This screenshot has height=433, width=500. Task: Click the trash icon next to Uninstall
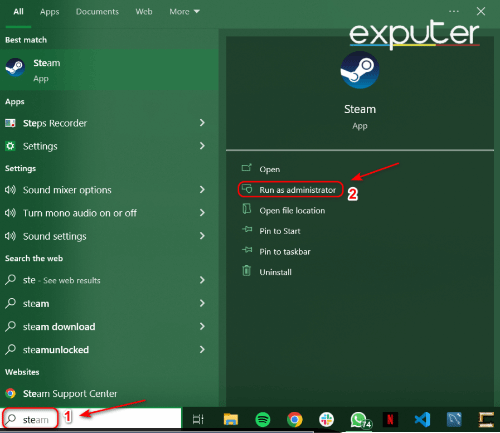pos(246,270)
